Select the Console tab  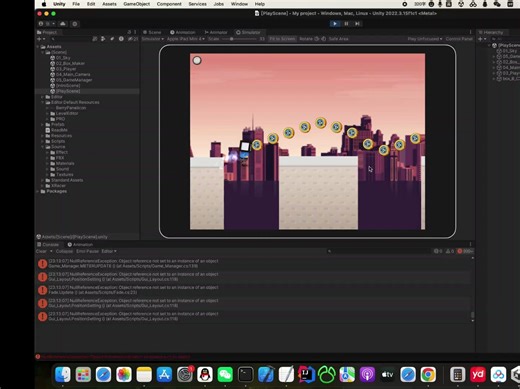[x=48, y=245]
